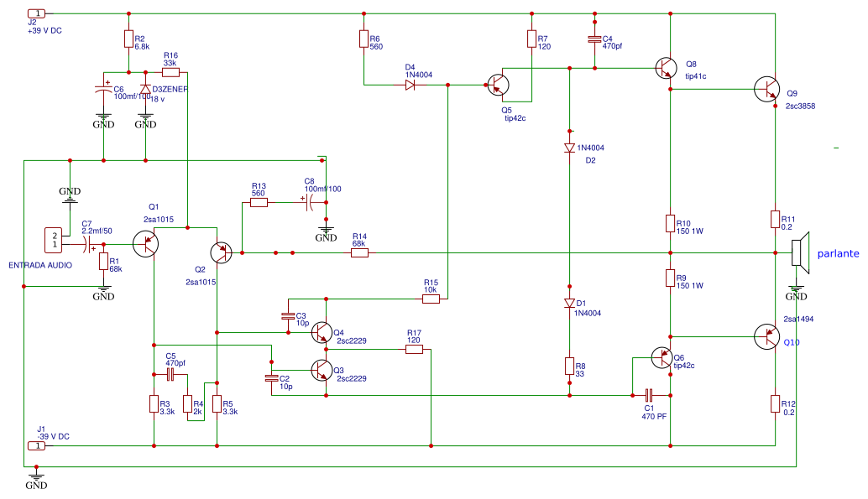This screenshot has height=499, width=868.
Task: Select the R15 resistor symbol
Action: coord(431,299)
